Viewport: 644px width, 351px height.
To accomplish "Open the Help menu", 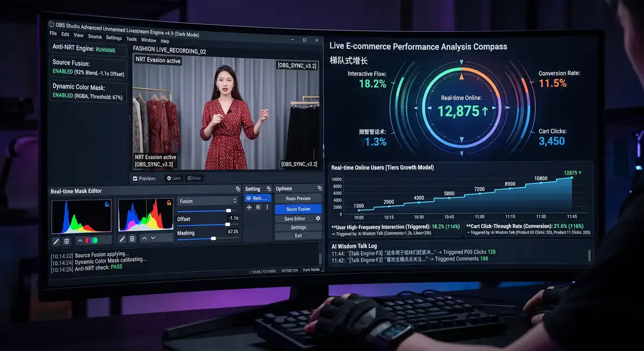I will tap(165, 41).
